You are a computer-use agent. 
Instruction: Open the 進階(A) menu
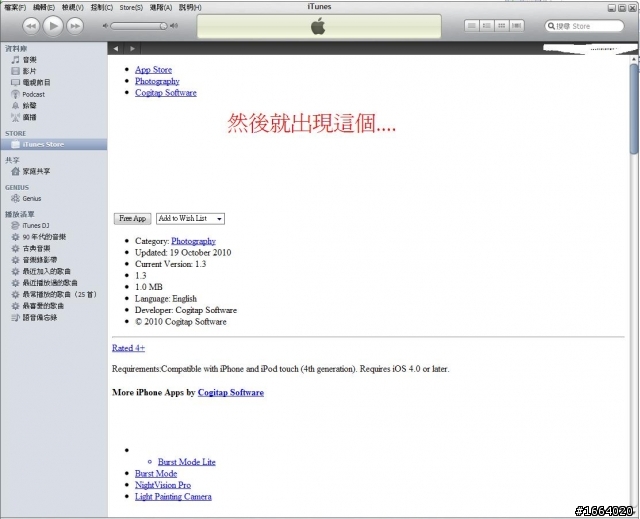[x=161, y=7]
